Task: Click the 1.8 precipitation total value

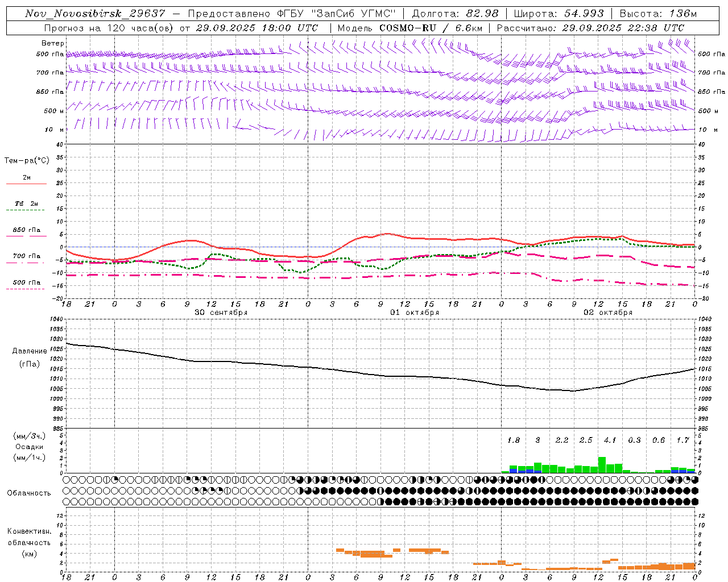Action: [x=514, y=440]
